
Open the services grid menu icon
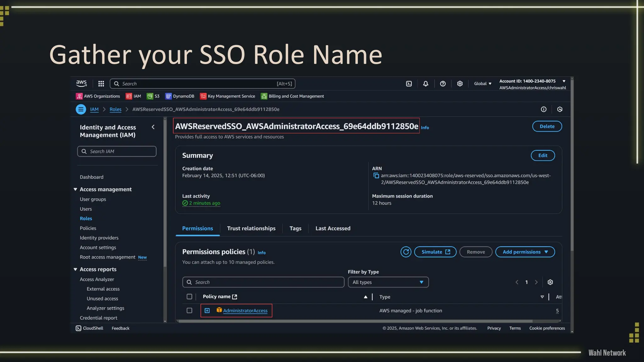101,84
